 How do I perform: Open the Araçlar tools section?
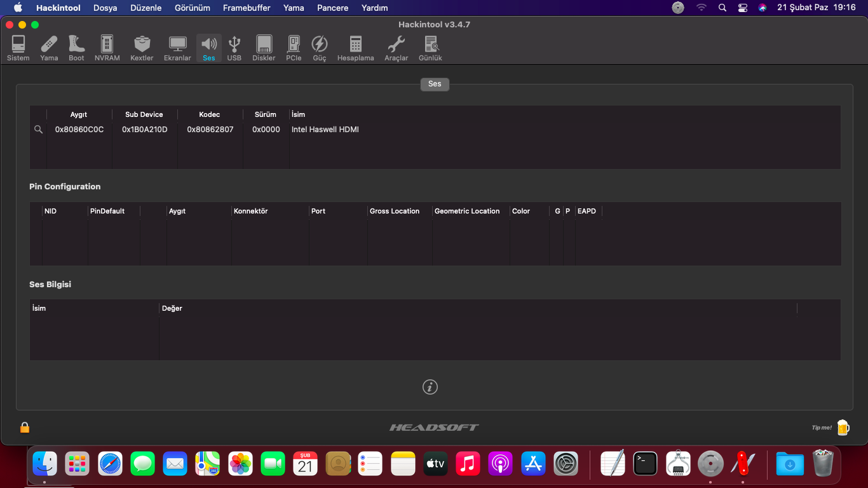(396, 48)
